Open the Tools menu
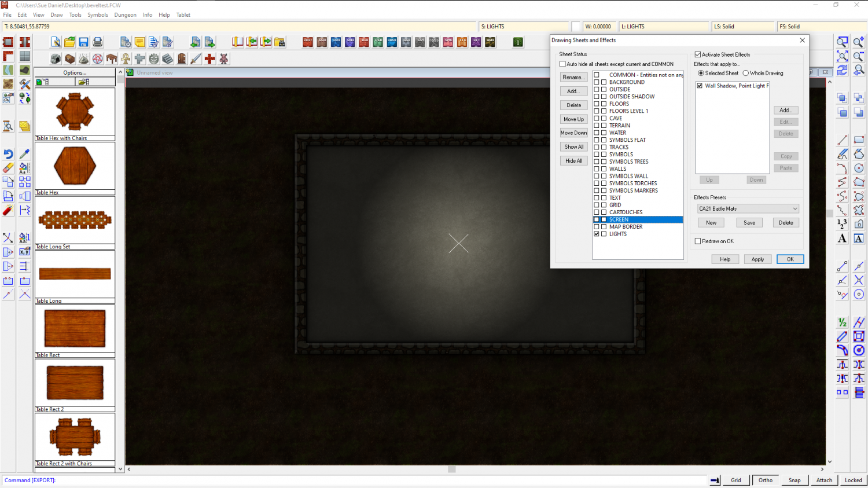 (x=75, y=15)
